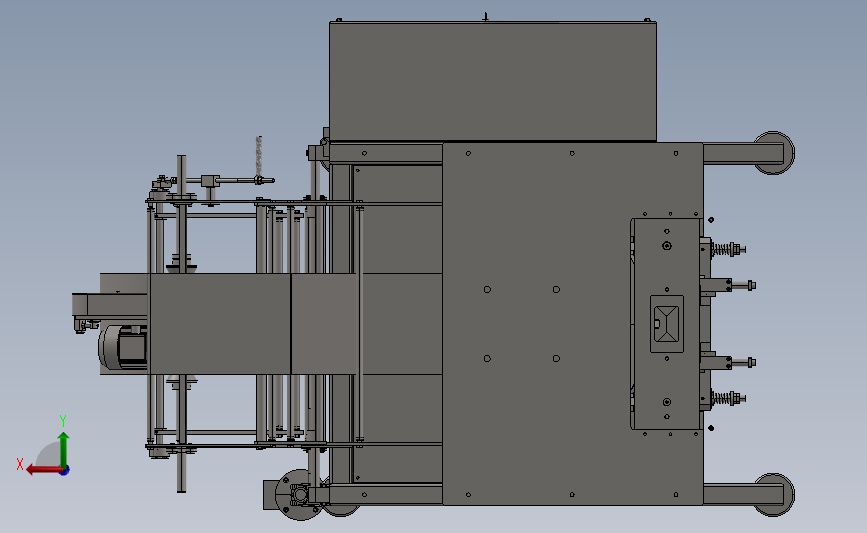
Task: Select the bottom-right caster wheel
Action: tap(774, 494)
